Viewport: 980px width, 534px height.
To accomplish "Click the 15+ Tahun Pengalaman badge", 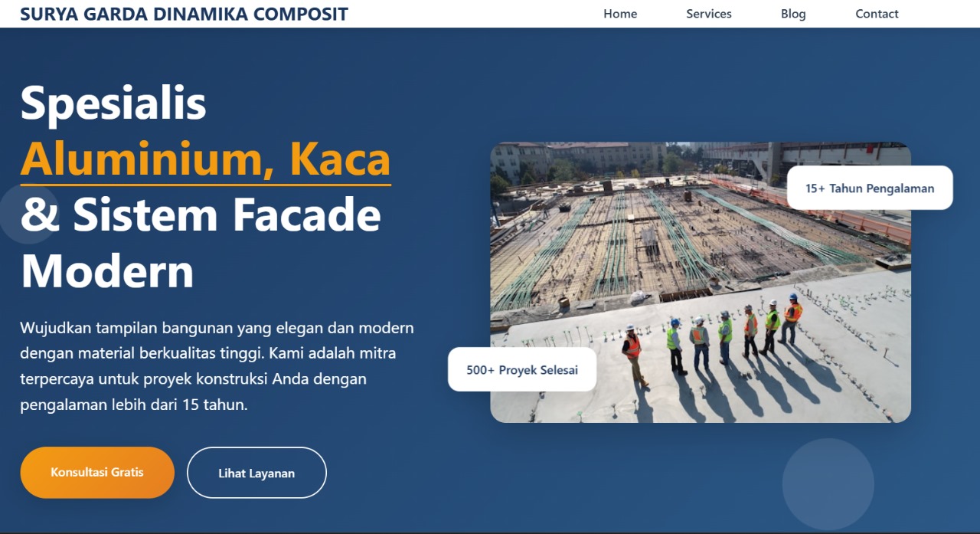I will coord(870,188).
